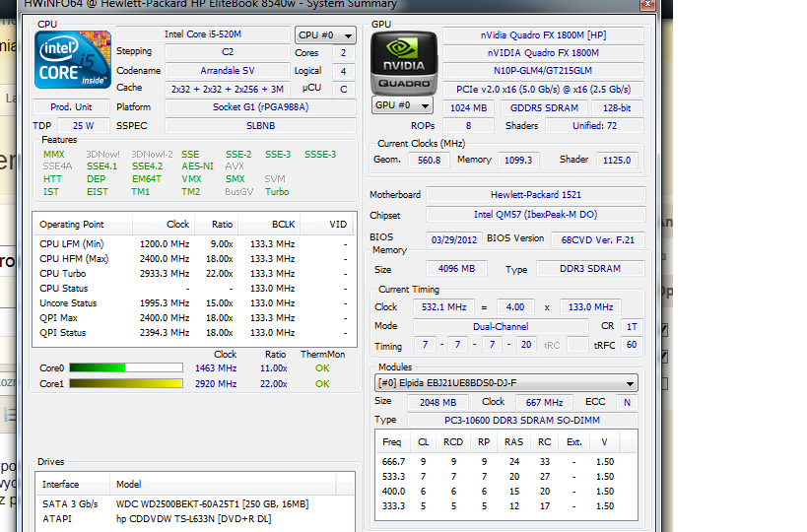Click the GDDR5 SDRAM field
This screenshot has width=807, height=532.
pyautogui.click(x=544, y=108)
